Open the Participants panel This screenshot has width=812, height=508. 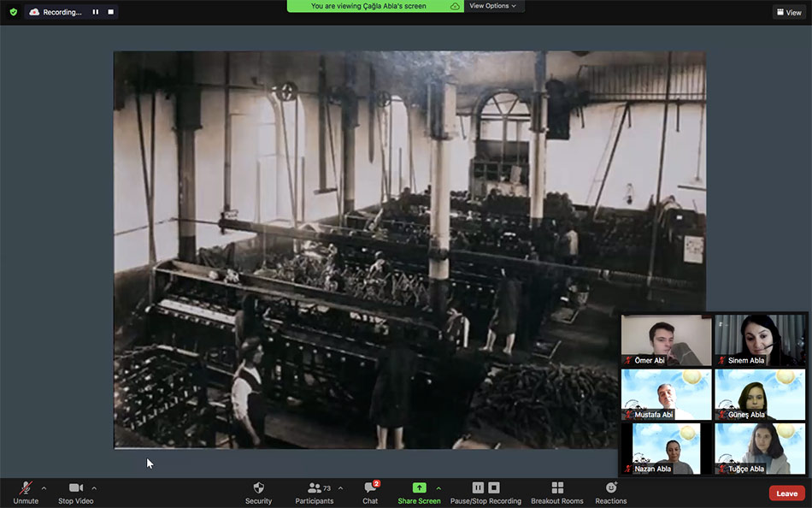pyautogui.click(x=315, y=493)
